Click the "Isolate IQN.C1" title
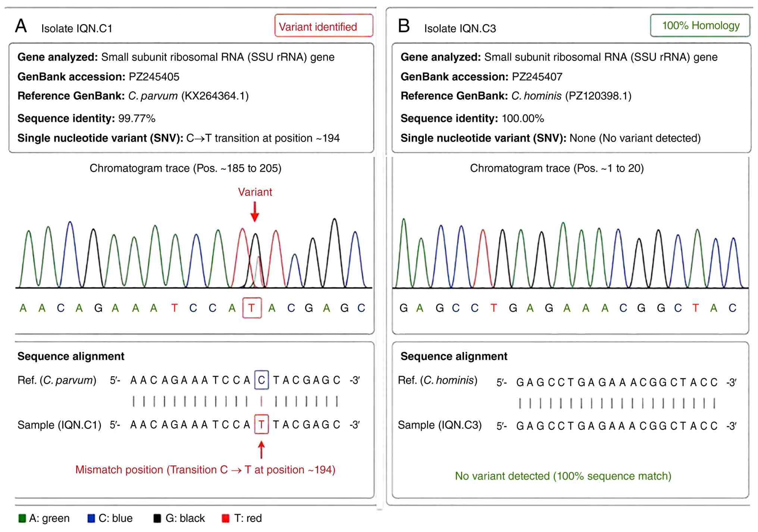Screen dimensions: 758x532 point(77,28)
